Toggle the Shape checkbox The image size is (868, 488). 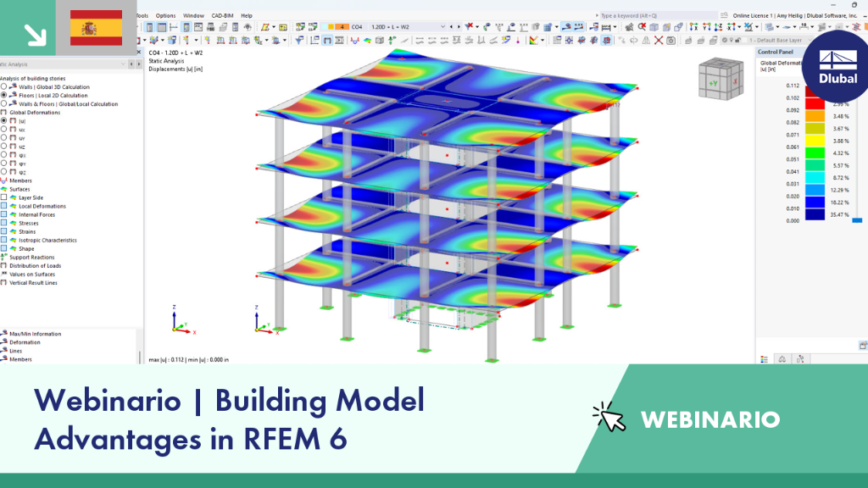click(4, 248)
